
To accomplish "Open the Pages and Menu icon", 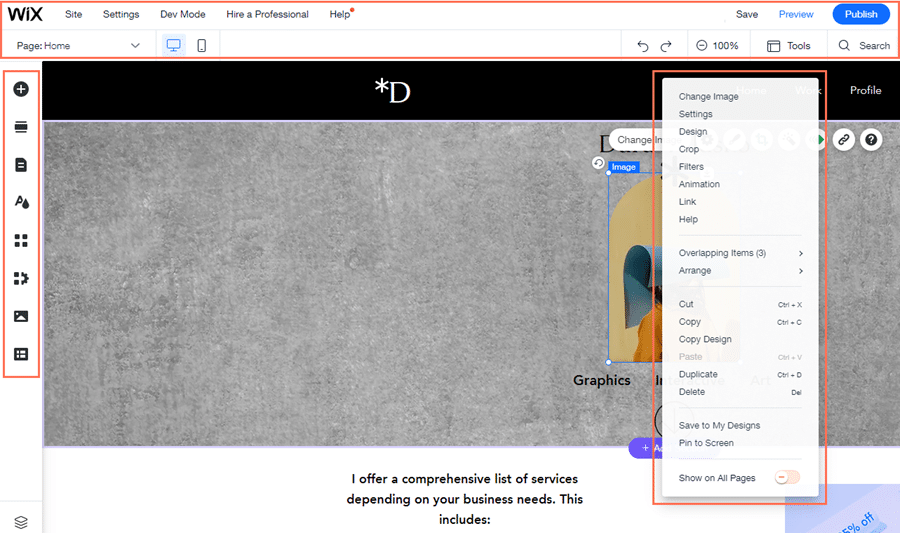I will point(21,165).
